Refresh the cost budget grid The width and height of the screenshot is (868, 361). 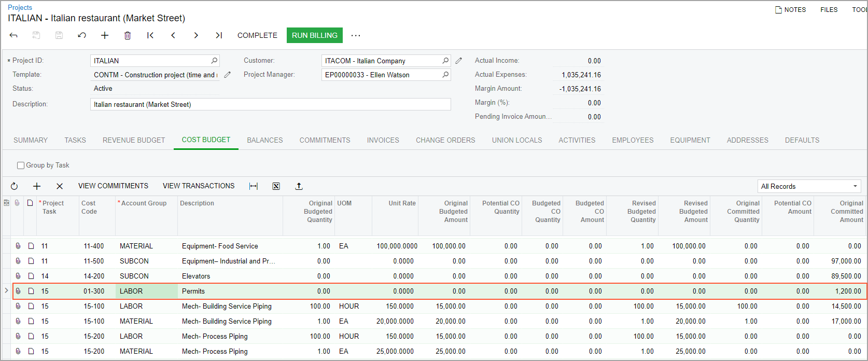point(15,186)
